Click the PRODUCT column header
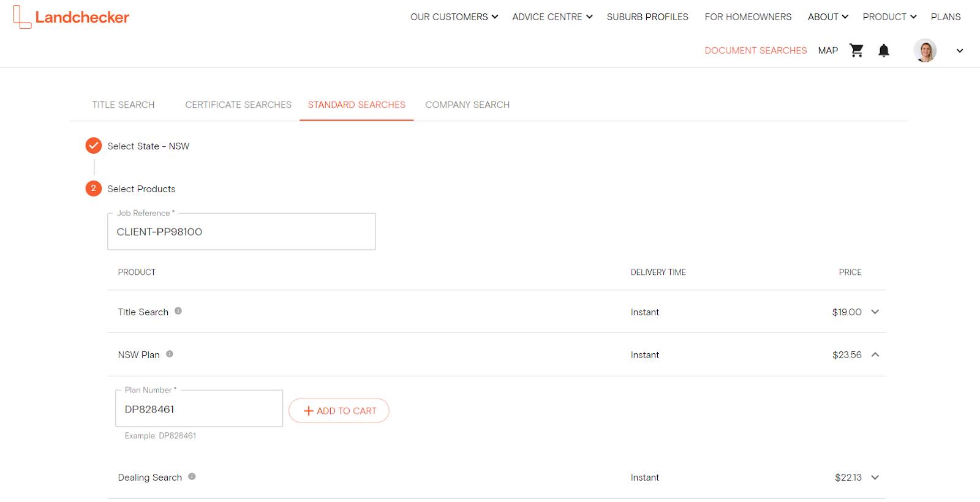This screenshot has height=502, width=980. (137, 272)
